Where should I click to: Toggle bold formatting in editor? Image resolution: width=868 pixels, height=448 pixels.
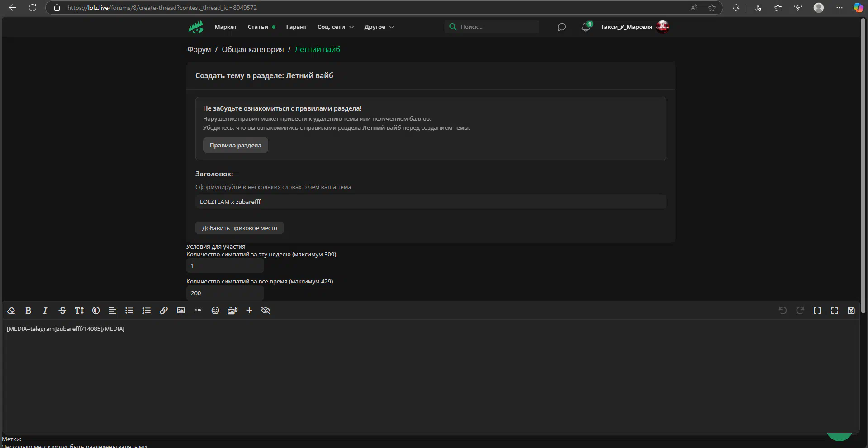point(28,311)
